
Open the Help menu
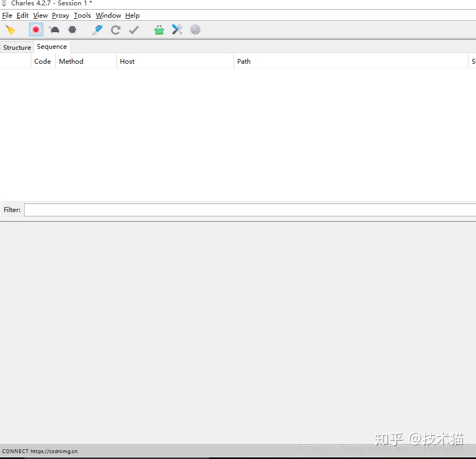pyautogui.click(x=132, y=16)
